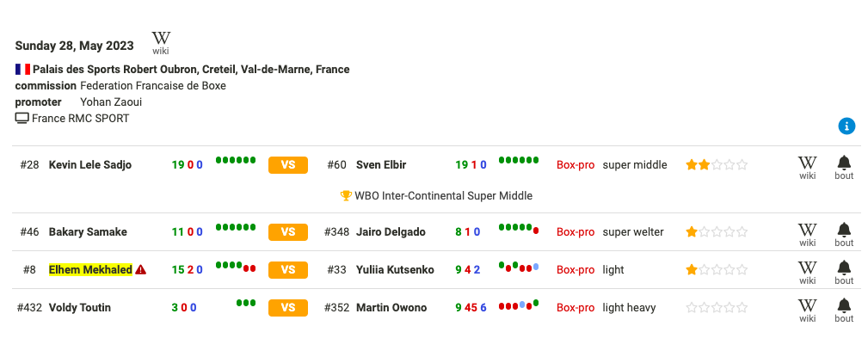Click Sven Elbir's last-six results dots
This screenshot has height=363, width=868.
[x=519, y=160]
